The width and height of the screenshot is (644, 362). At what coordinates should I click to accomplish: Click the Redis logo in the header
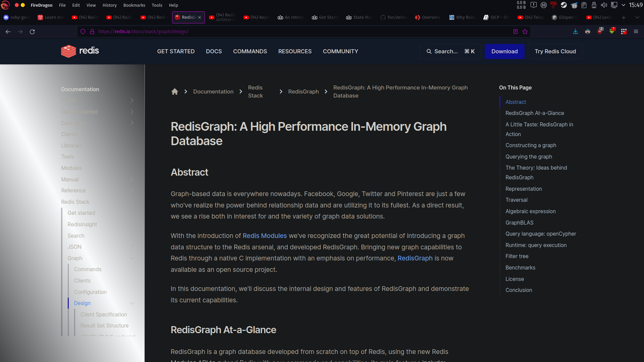(80, 51)
